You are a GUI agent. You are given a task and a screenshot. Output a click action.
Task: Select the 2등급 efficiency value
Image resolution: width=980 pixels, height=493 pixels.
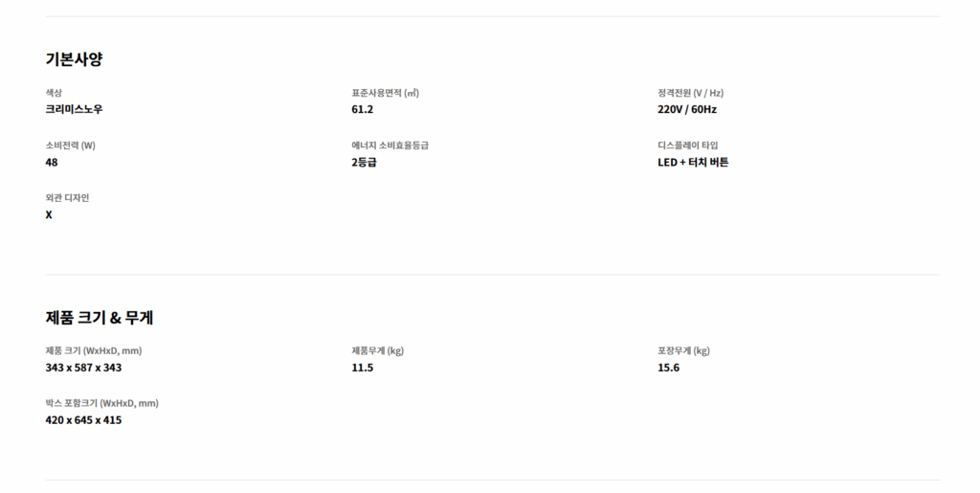click(365, 162)
